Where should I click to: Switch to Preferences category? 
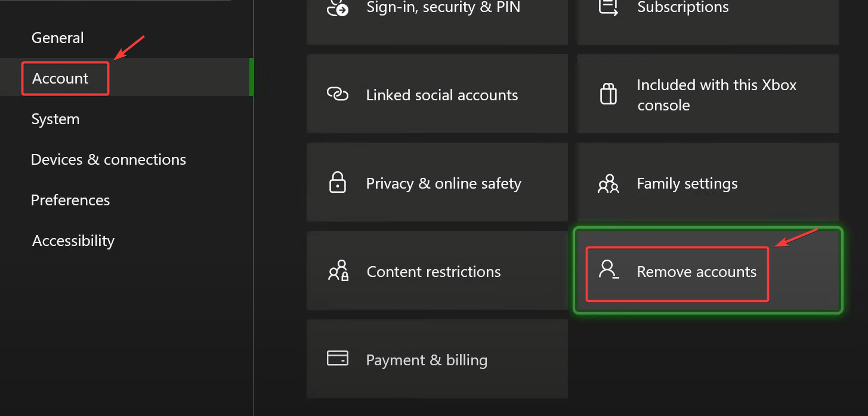click(x=70, y=200)
